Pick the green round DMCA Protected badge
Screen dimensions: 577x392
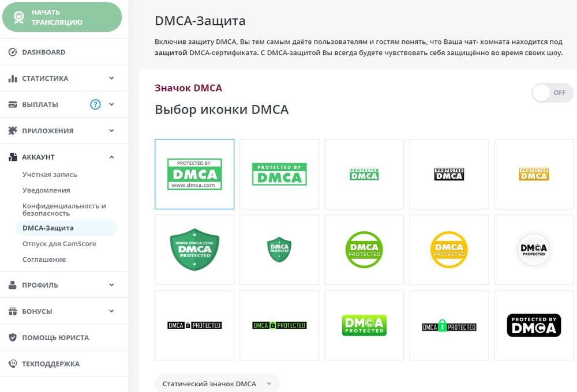(364, 250)
